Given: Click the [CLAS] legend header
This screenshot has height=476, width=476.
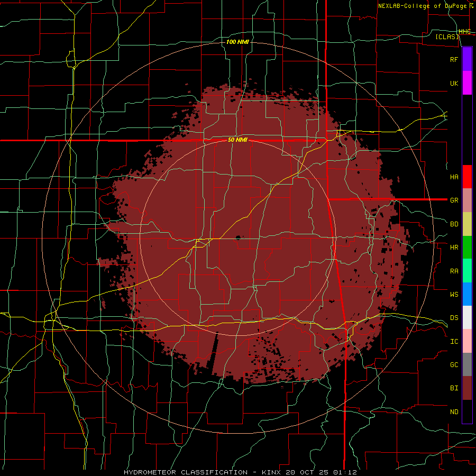Looking at the screenshot, I should (447, 36).
